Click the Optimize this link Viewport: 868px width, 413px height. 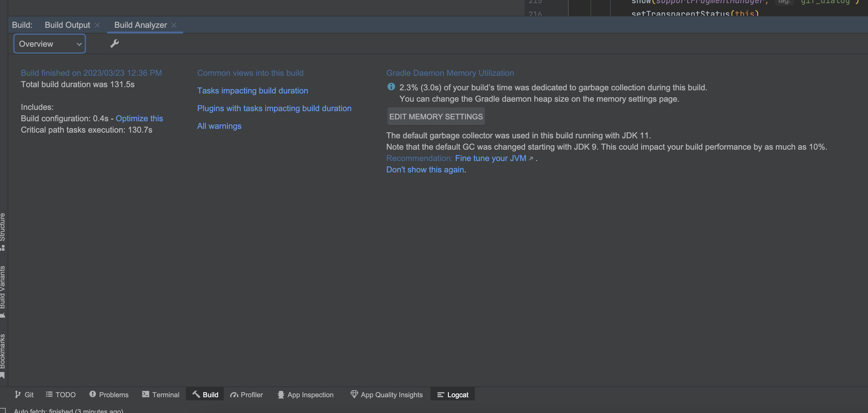click(139, 118)
